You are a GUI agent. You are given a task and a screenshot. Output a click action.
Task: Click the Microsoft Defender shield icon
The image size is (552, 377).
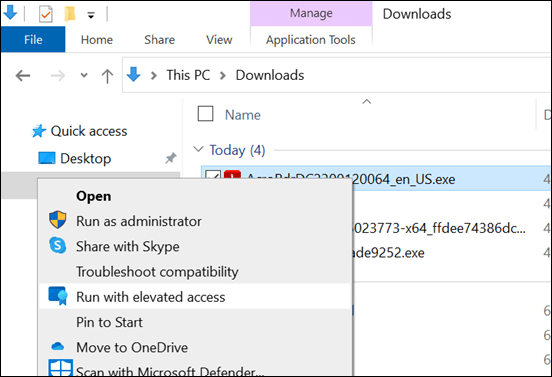pyautogui.click(x=61, y=367)
